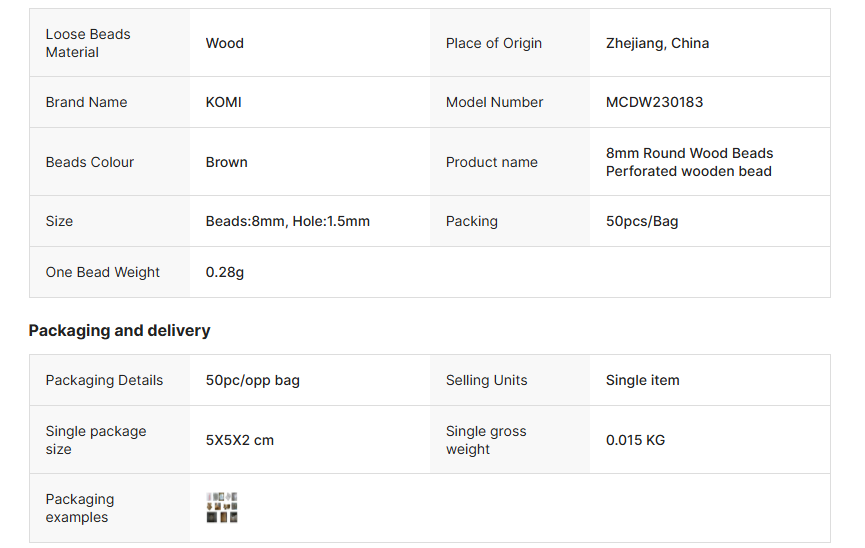Click the Brown beads colour value
865x548 pixels.
tap(226, 162)
